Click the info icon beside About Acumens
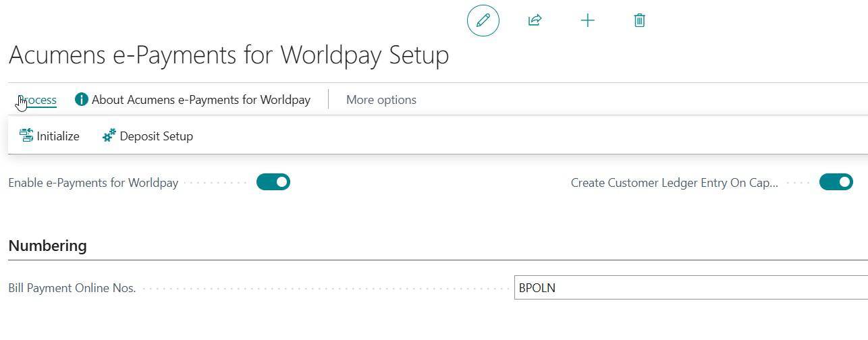 [82, 100]
